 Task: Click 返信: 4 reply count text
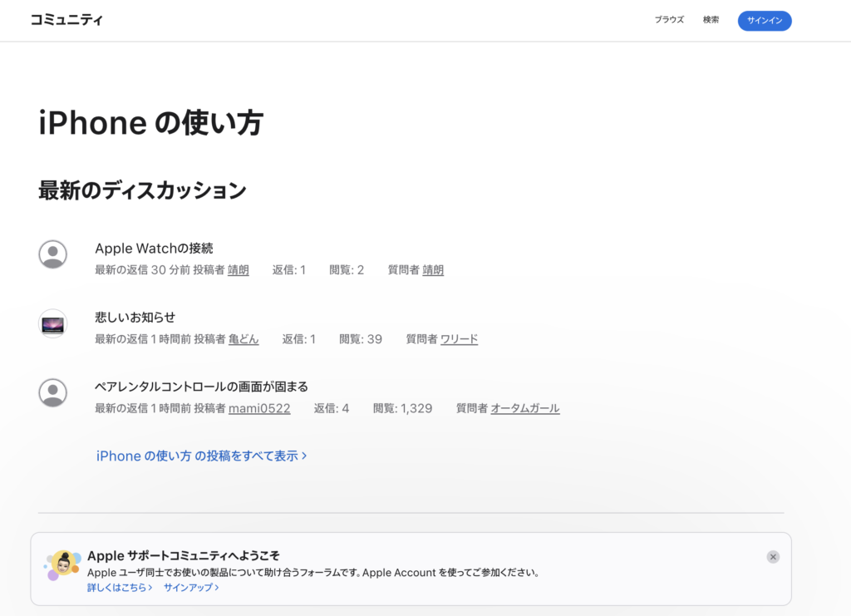tap(332, 408)
